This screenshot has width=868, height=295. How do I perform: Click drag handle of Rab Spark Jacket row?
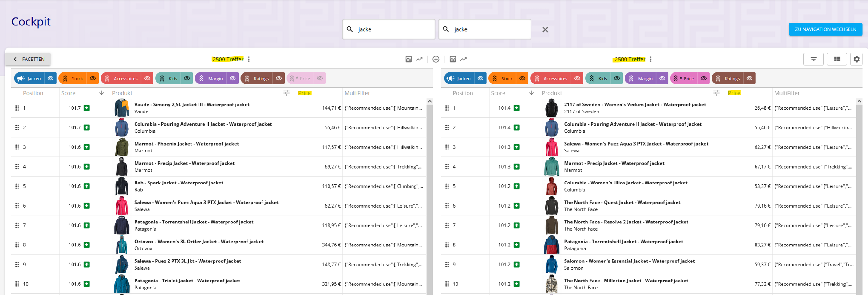click(x=17, y=186)
